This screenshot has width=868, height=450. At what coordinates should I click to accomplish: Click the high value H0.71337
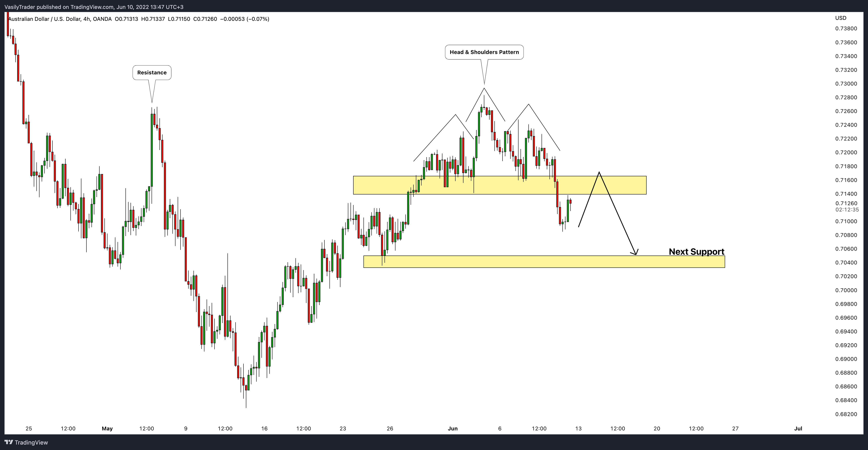click(153, 19)
